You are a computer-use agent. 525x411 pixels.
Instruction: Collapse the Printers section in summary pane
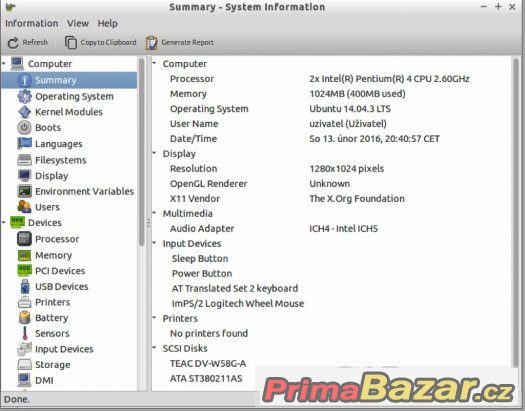(x=154, y=317)
